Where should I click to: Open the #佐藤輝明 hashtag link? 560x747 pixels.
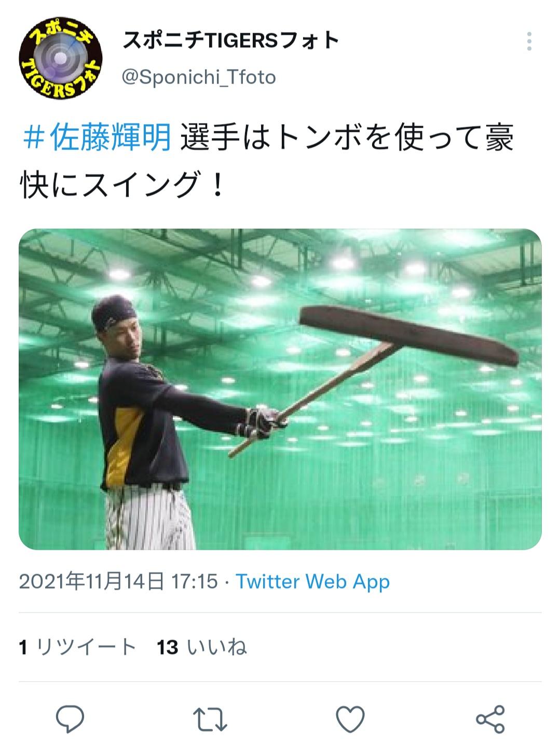[x=97, y=138]
